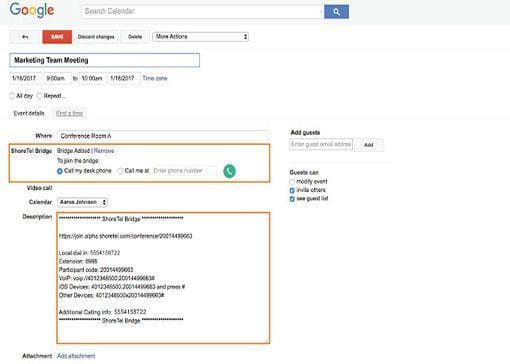Save the event with the red Save button
The image size is (510, 364).
coord(57,37)
